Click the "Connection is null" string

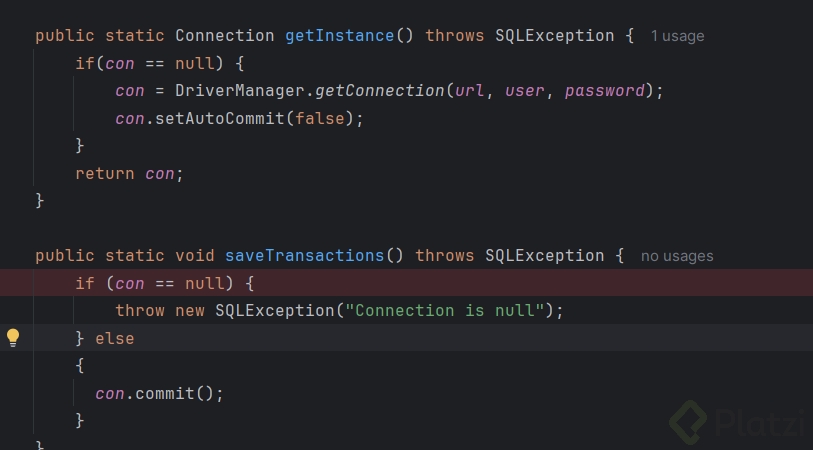444,310
